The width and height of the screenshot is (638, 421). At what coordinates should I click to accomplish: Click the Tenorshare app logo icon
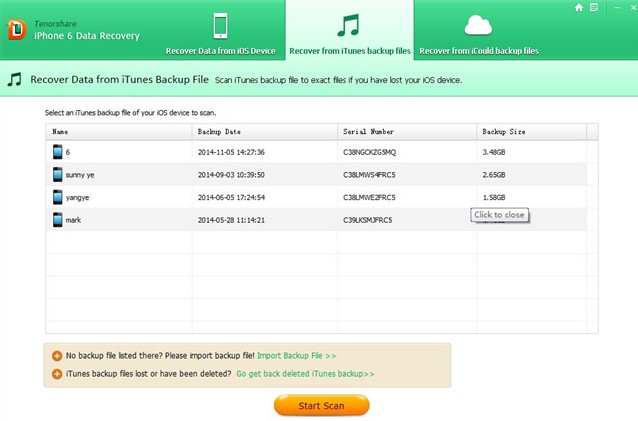pos(17,30)
